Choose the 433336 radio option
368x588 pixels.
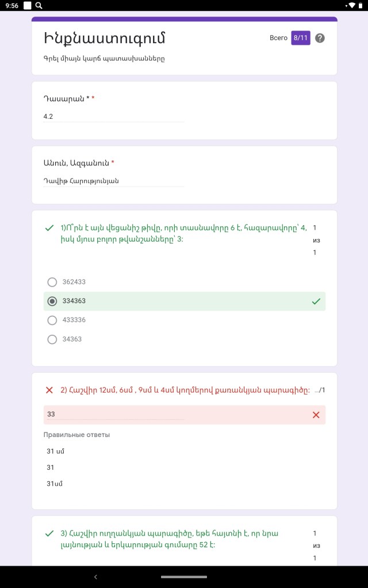pos(52,320)
